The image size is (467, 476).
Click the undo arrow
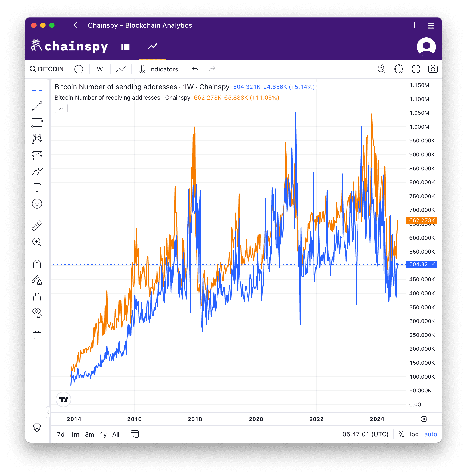(x=195, y=69)
